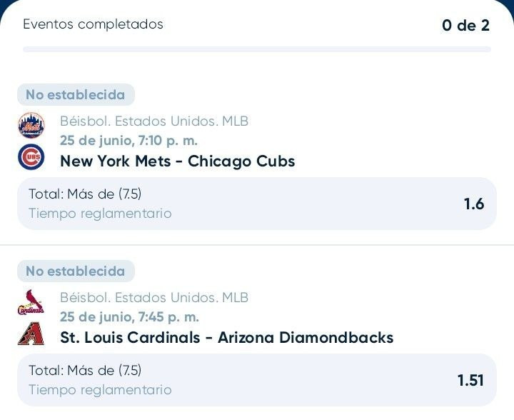514x420 pixels.
Task: Tap the Arizona Diamondbacks logo
Action: (x=31, y=334)
